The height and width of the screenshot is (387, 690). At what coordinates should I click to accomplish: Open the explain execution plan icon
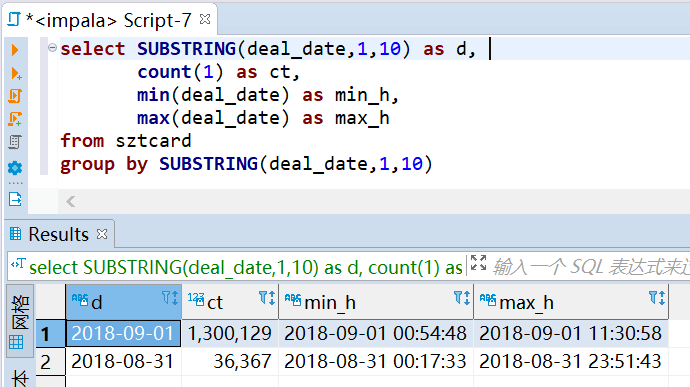(15, 142)
